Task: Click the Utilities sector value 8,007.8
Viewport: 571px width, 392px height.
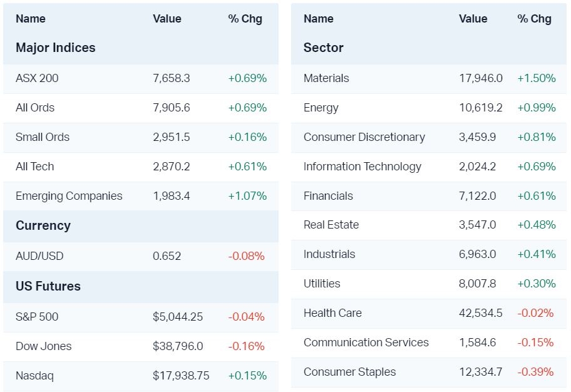Action: (477, 284)
